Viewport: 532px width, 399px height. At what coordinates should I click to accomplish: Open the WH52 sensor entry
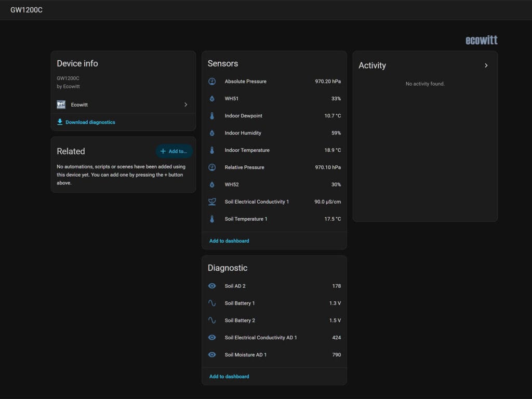[274, 184]
